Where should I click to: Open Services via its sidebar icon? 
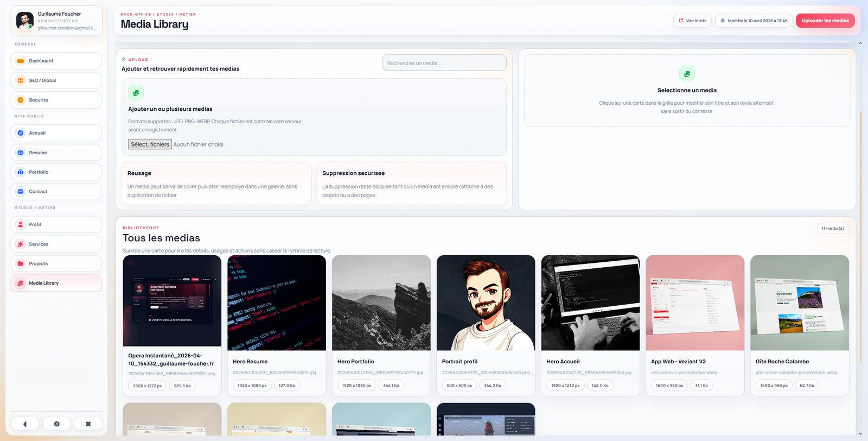(21, 244)
